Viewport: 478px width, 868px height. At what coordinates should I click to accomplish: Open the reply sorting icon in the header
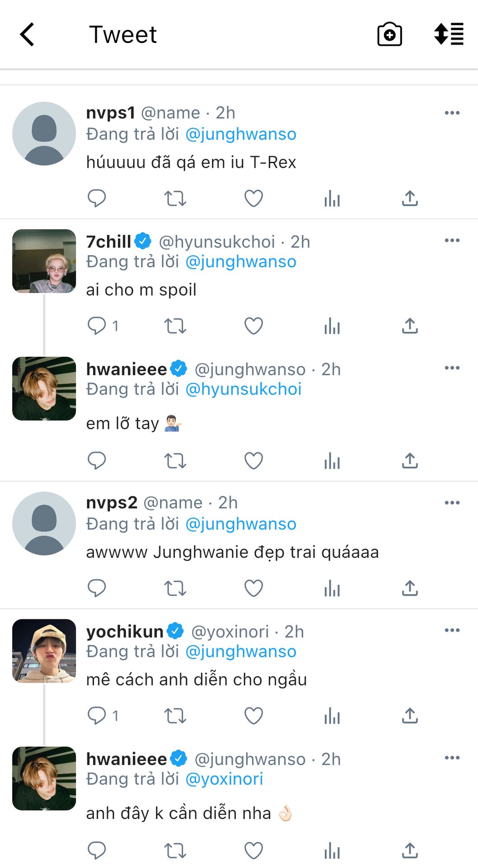tap(449, 34)
